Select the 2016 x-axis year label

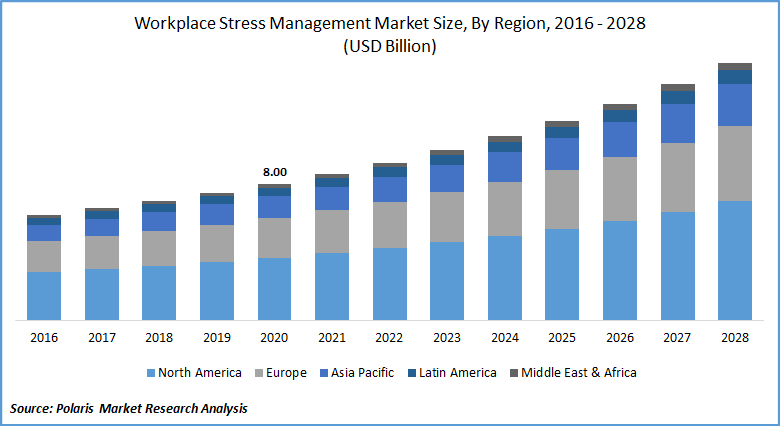(x=43, y=338)
